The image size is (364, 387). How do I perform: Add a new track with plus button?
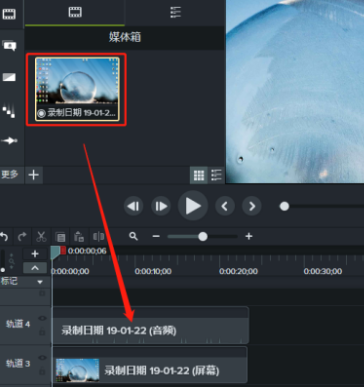pyautogui.click(x=35, y=254)
